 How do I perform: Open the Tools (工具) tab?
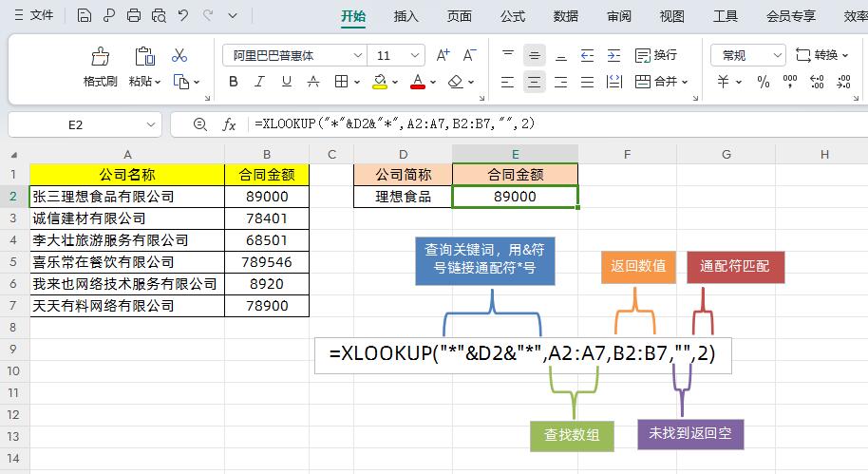[x=726, y=16]
